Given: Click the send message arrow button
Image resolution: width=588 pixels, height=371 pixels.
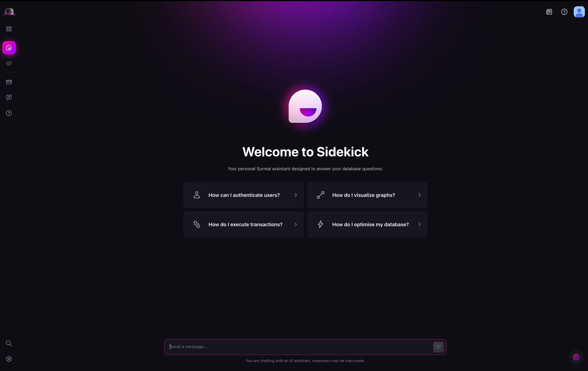Looking at the screenshot, I should point(439,347).
